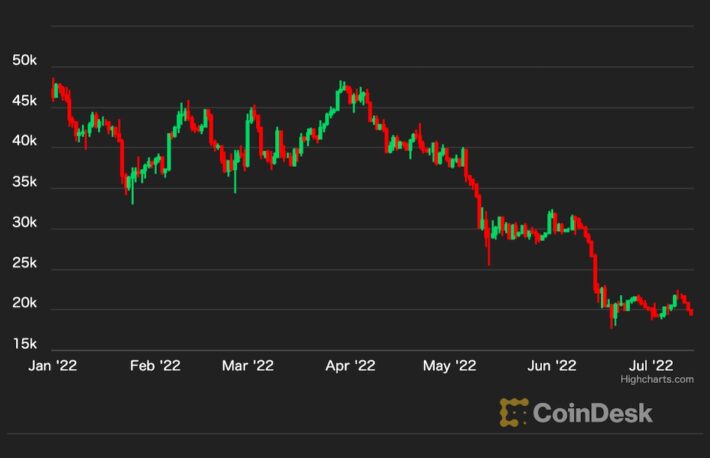
Task: Click the 15k y-axis label
Action: (x=24, y=345)
